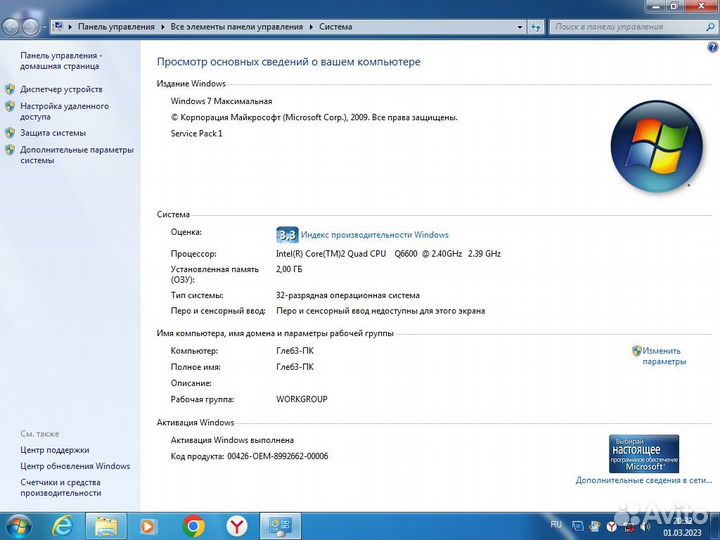Image resolution: width=720 pixels, height=540 pixels.
Task: Open Дополнительные сведения в сети link
Action: tap(644, 480)
